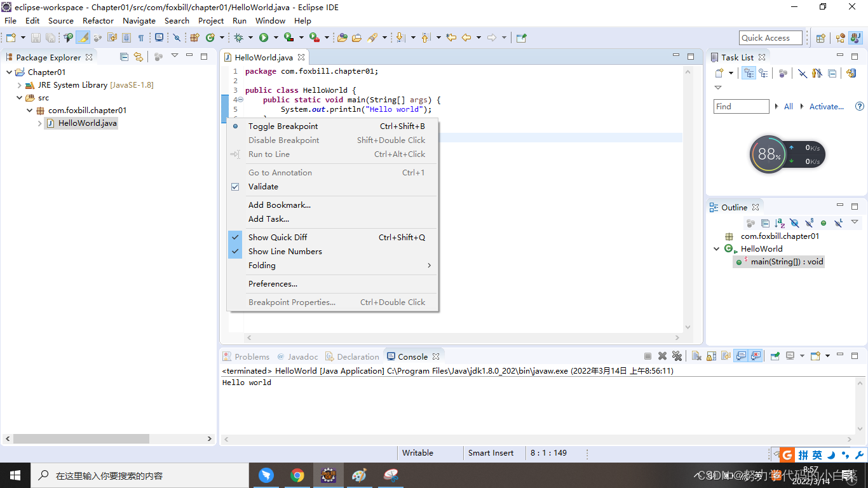Click the Coverage run icon in toolbar

pyautogui.click(x=288, y=37)
